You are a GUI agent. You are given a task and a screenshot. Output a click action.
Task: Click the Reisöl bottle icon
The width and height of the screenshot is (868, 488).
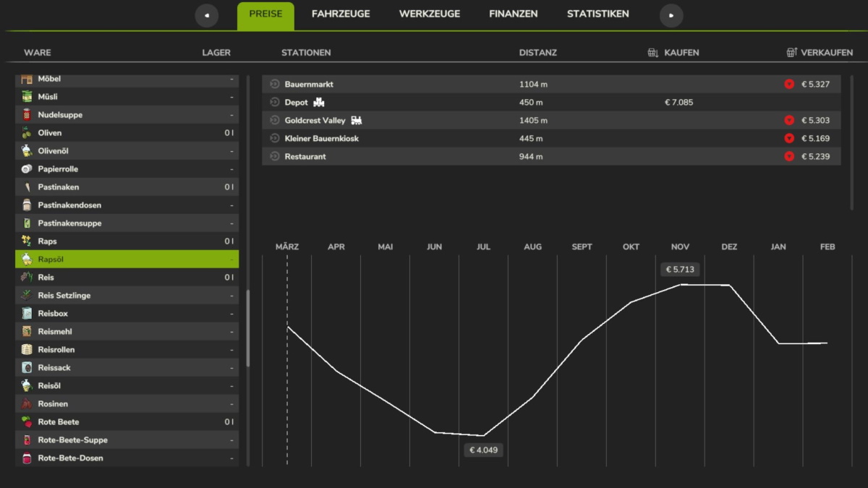[27, 386]
